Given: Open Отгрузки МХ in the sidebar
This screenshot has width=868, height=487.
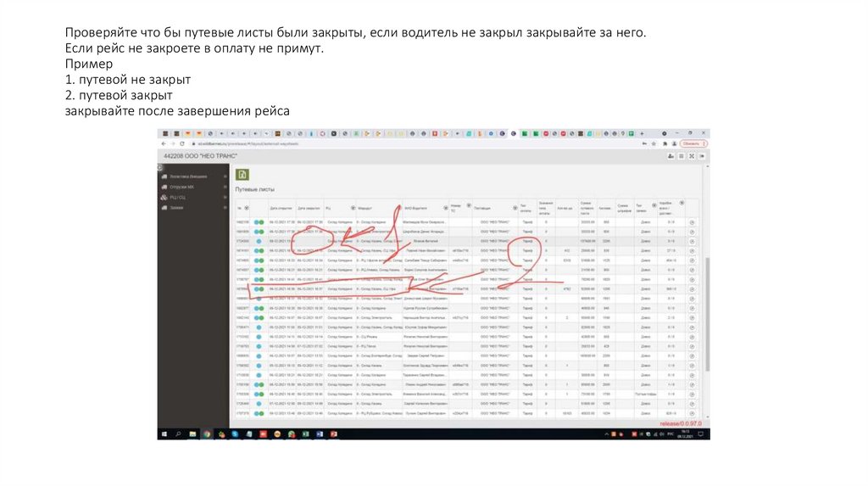Looking at the screenshot, I should pyautogui.click(x=181, y=187).
